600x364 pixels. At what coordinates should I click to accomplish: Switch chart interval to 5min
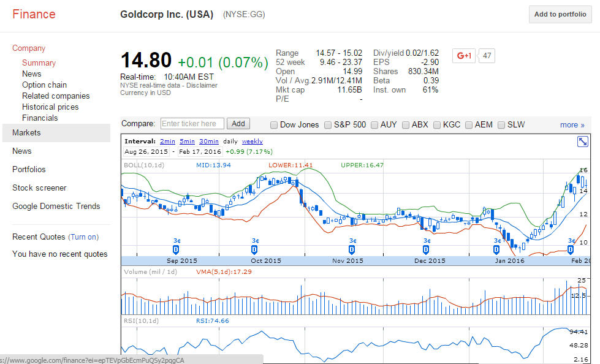pos(187,141)
